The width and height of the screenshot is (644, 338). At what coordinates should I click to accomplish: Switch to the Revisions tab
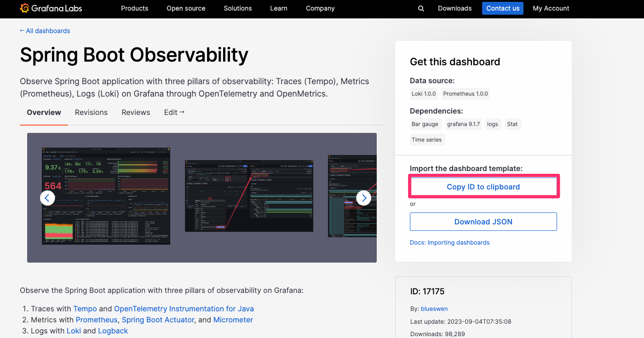coord(91,112)
